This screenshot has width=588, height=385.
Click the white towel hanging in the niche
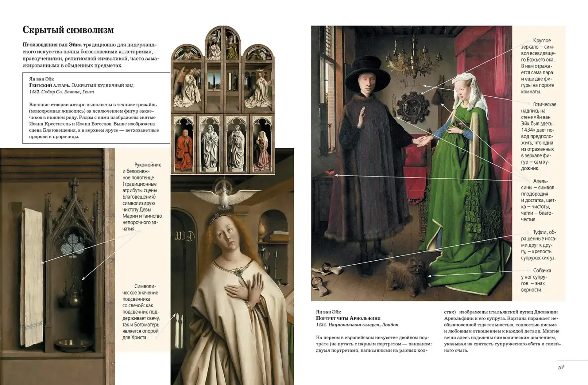(x=32, y=276)
